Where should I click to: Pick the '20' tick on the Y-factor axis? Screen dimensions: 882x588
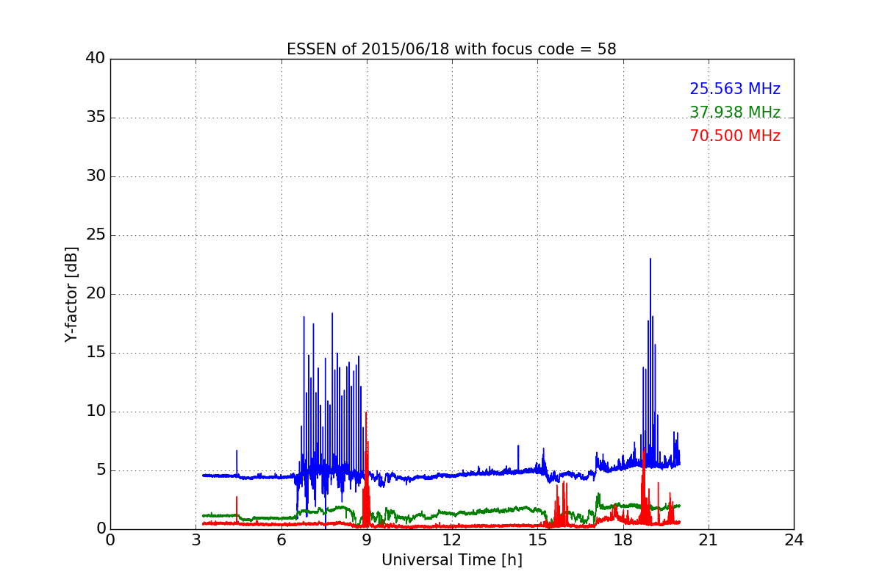96,294
